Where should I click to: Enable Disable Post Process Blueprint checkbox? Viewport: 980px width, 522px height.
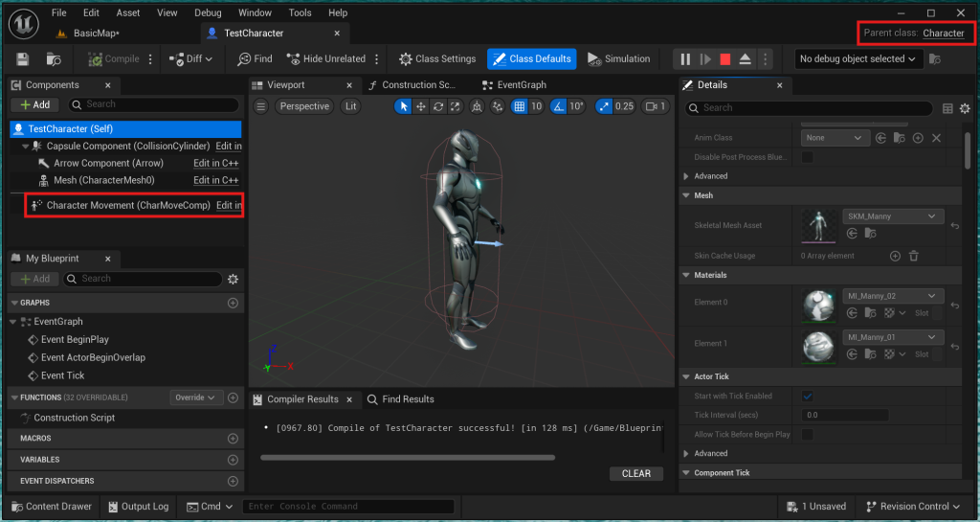(x=808, y=157)
